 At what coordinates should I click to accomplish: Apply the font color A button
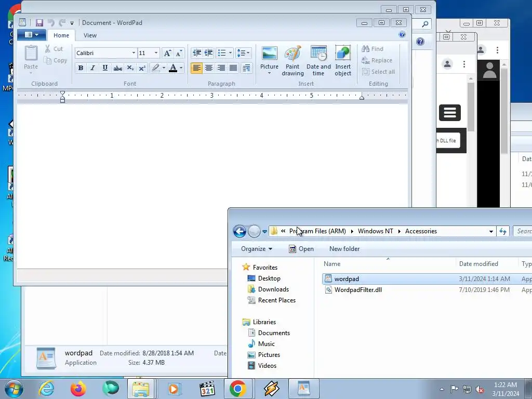(x=173, y=68)
